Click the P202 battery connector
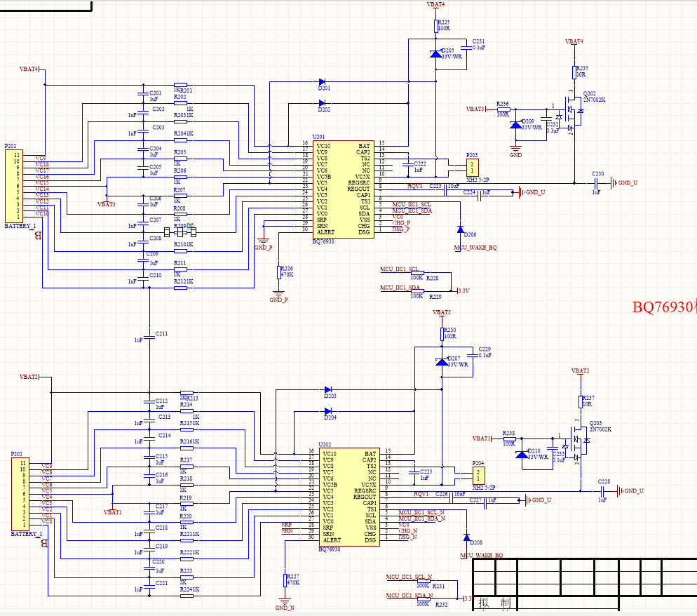Screen dimensions: 697x616 point(20,494)
